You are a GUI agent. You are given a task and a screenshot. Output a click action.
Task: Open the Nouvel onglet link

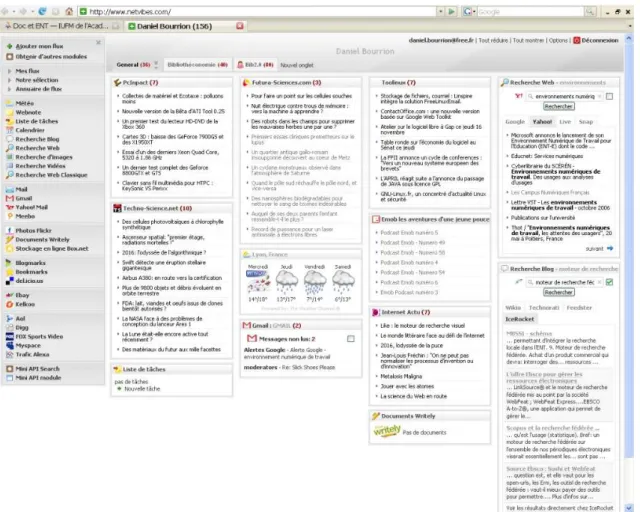(x=297, y=65)
